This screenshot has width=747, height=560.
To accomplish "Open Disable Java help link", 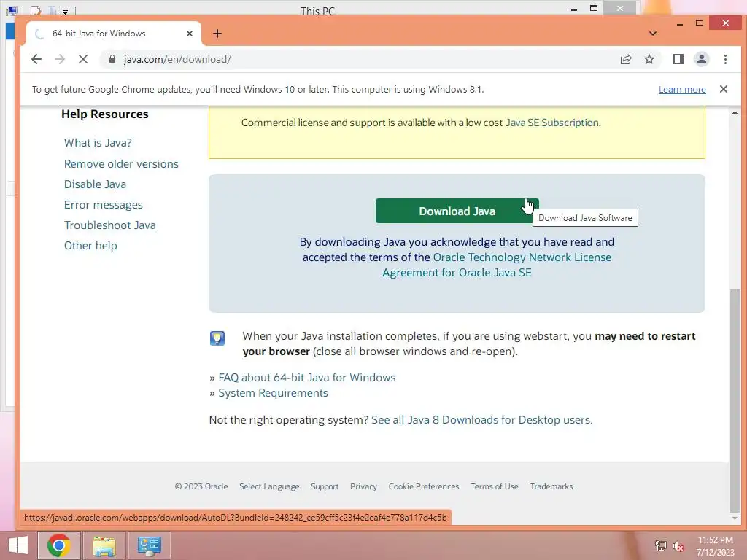I will [x=95, y=184].
